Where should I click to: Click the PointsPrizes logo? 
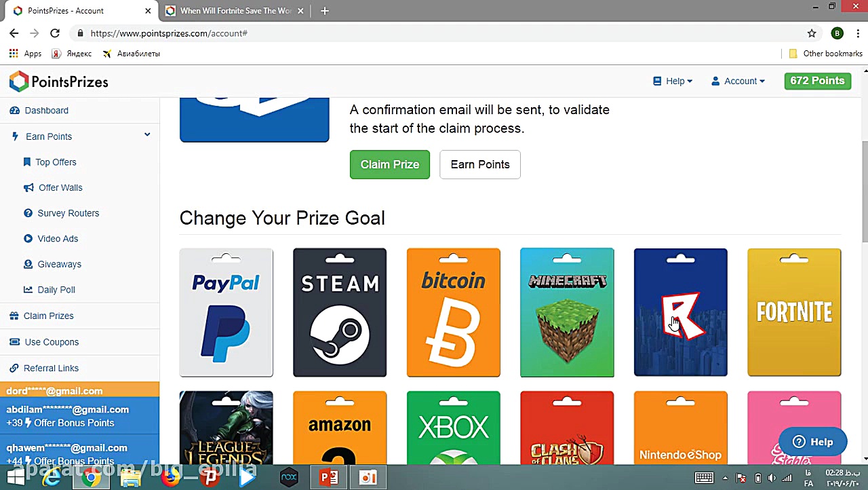(59, 82)
